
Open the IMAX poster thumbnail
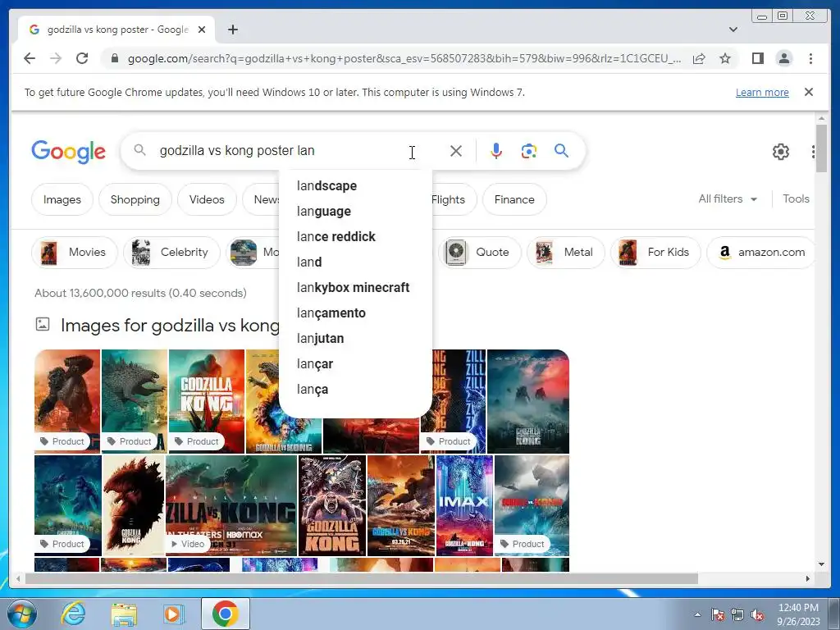tap(464, 505)
